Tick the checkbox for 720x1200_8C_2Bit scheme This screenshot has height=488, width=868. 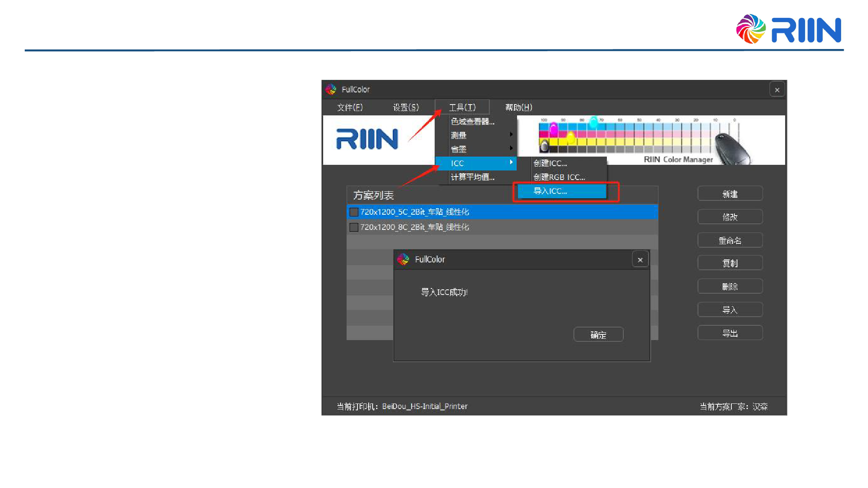click(x=354, y=227)
